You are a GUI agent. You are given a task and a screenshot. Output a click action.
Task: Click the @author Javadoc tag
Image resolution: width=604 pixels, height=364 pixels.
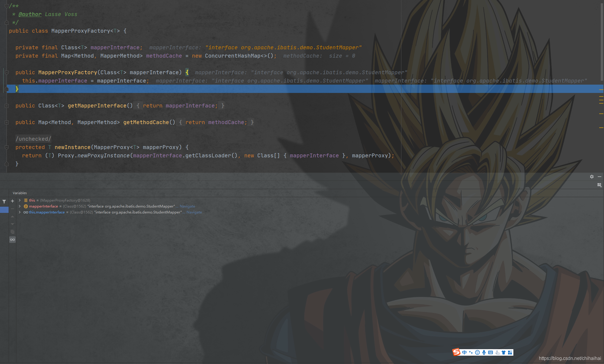click(x=30, y=14)
